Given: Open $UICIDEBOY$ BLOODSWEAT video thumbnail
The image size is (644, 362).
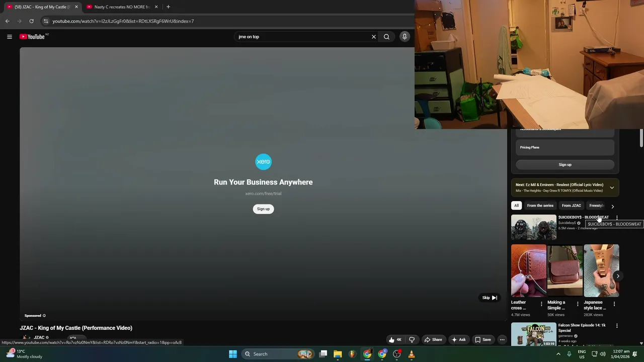Looking at the screenshot, I should (534, 227).
